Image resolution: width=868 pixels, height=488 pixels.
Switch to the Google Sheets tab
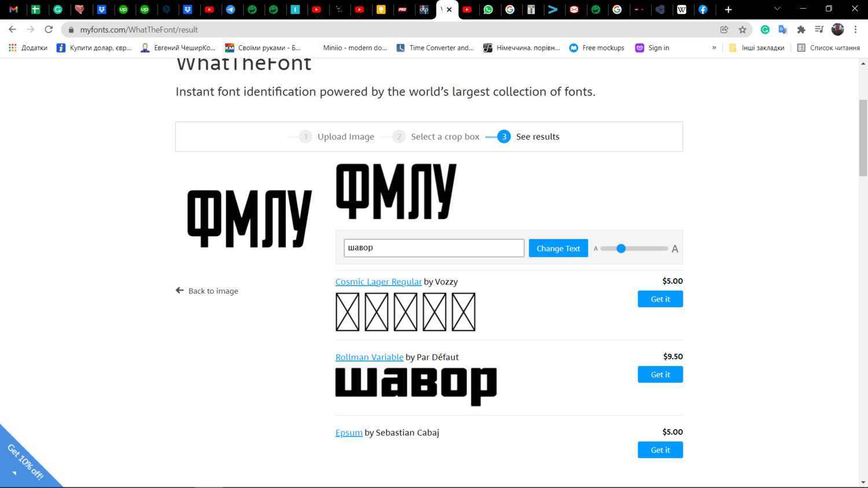[36, 9]
